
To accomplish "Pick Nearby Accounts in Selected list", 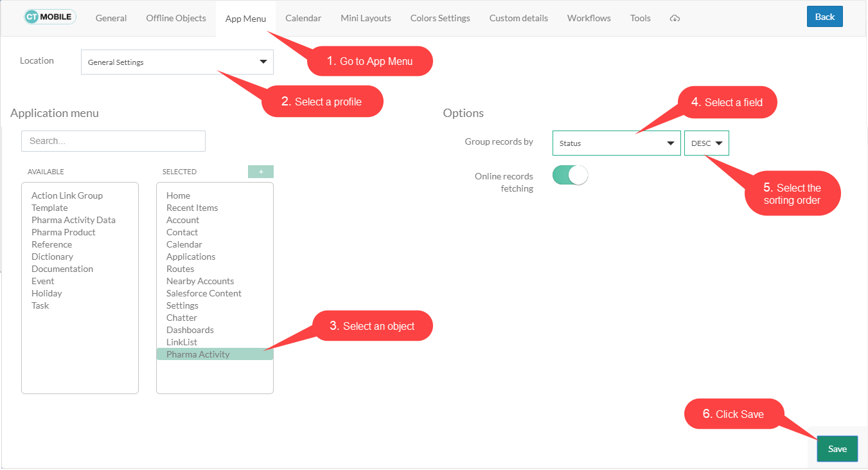I will tap(200, 281).
